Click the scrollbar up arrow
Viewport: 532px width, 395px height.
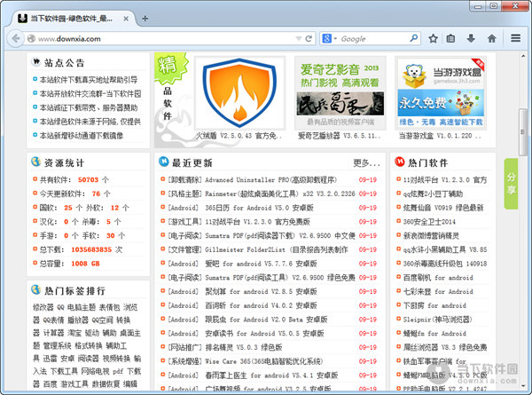[x=523, y=56]
